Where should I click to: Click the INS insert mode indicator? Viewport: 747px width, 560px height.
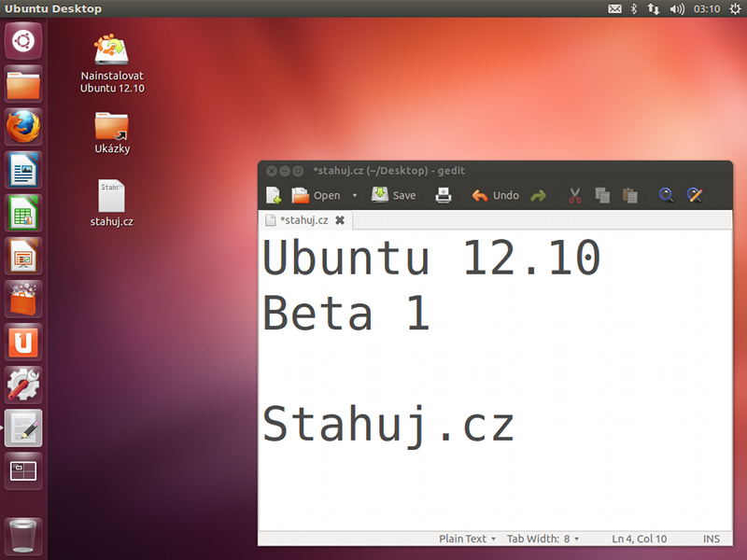point(712,539)
